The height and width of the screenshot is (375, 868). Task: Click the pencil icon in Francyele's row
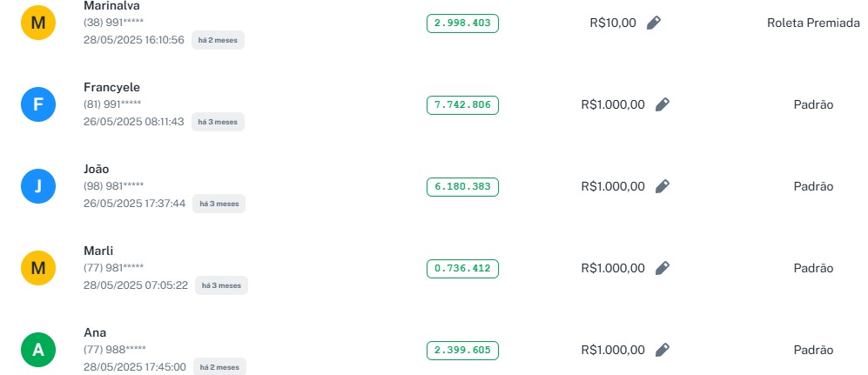tap(662, 104)
